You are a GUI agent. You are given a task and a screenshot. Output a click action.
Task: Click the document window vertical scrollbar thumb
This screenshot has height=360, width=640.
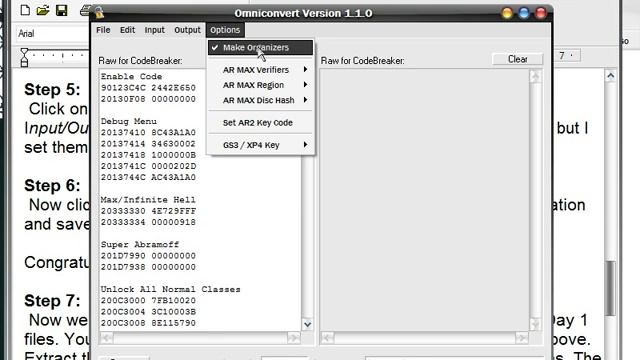pyautogui.click(x=611, y=288)
